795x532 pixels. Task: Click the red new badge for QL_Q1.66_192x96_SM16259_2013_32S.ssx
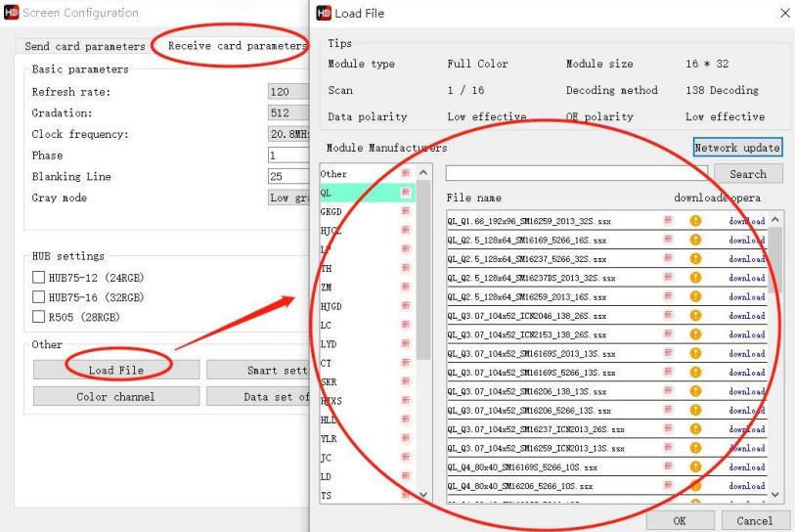668,220
